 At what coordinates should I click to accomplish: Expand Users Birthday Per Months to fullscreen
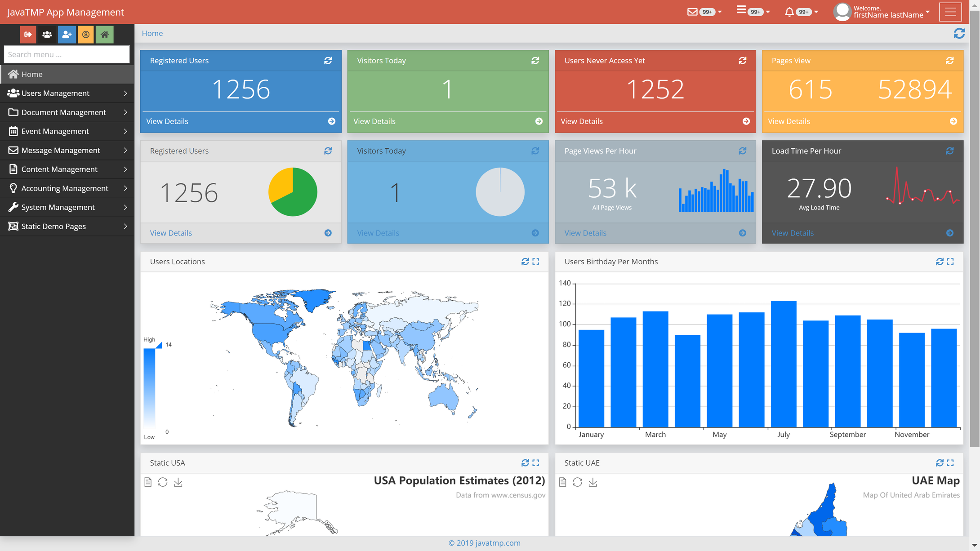click(x=950, y=262)
